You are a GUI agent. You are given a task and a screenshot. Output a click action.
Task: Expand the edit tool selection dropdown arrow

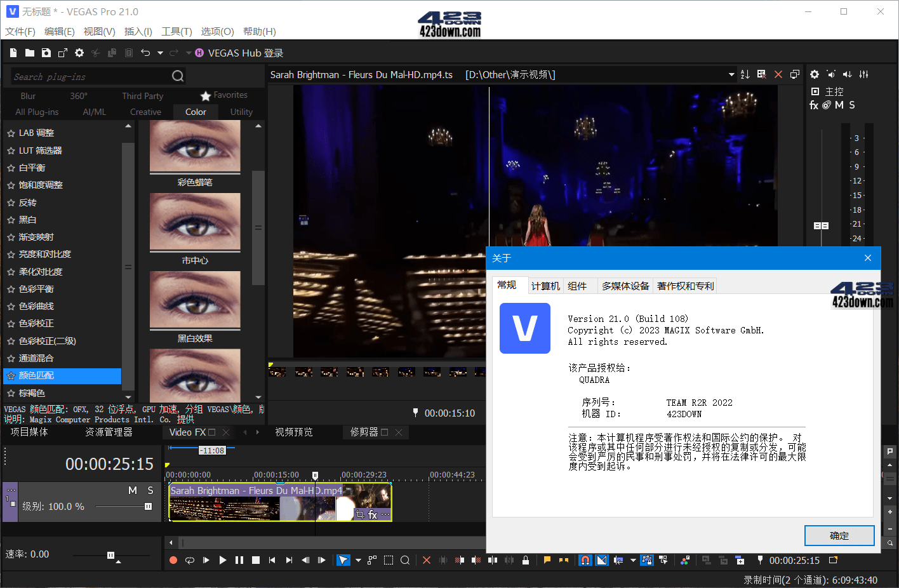point(359,560)
